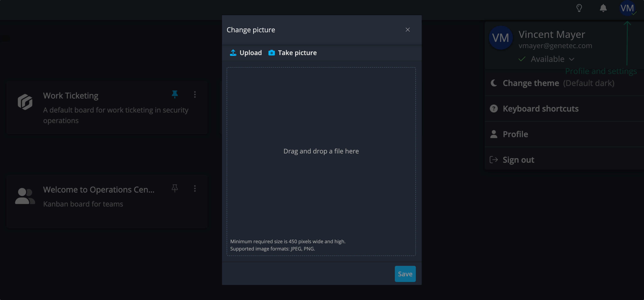Click Sign out
This screenshot has height=300, width=644.
(x=564, y=160)
